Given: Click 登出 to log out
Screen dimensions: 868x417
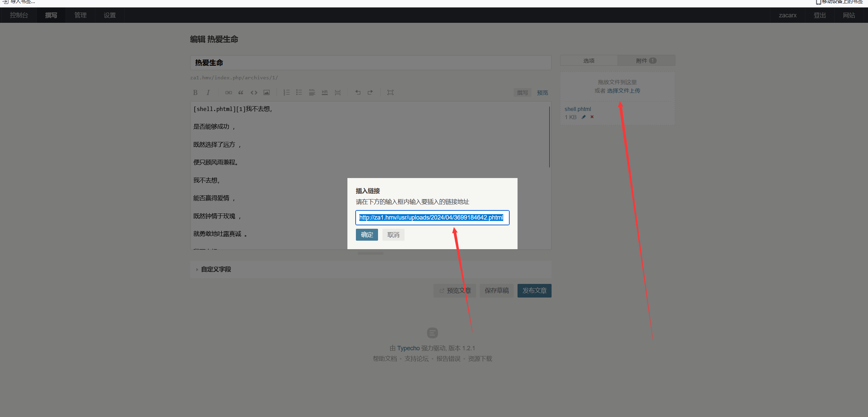Looking at the screenshot, I should [820, 15].
